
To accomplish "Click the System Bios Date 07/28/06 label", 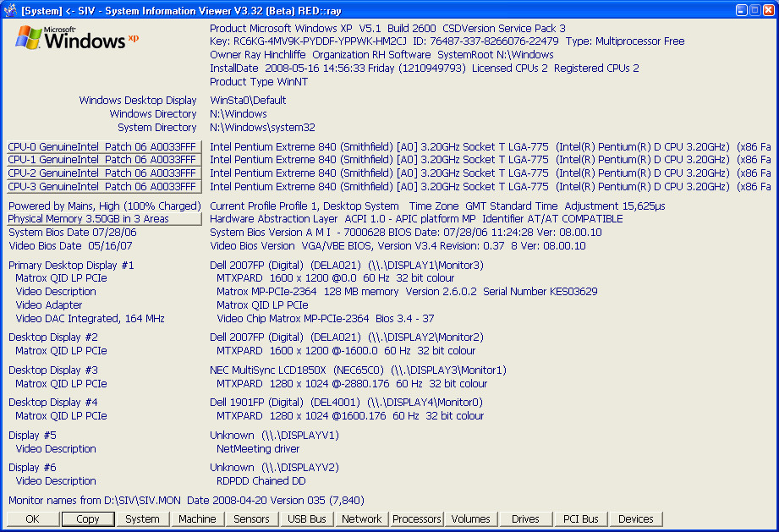I will [x=73, y=232].
